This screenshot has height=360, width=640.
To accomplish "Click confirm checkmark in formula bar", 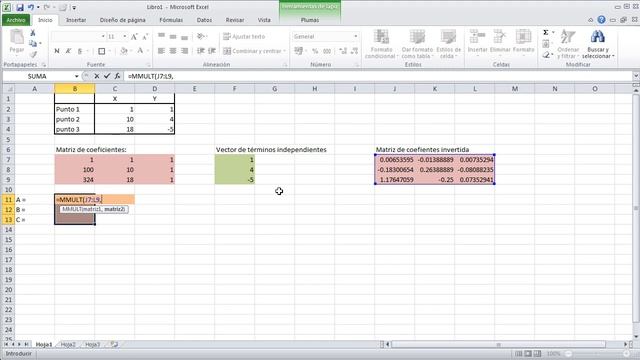I will (107, 76).
